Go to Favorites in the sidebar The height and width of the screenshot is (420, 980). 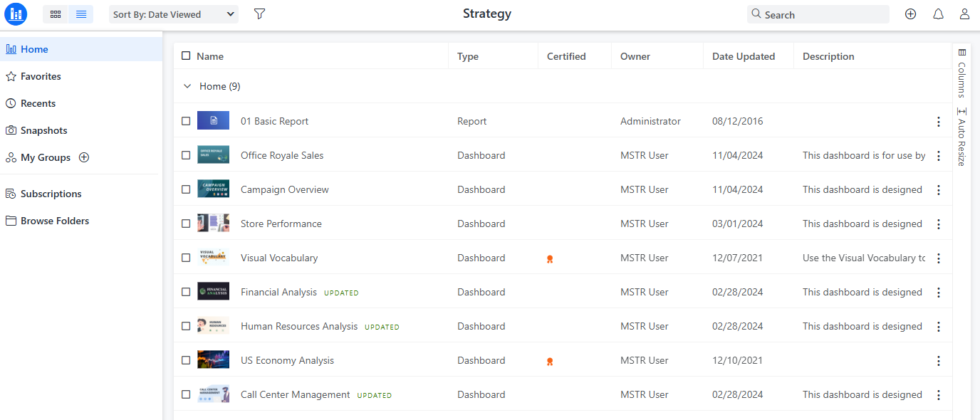coord(41,76)
